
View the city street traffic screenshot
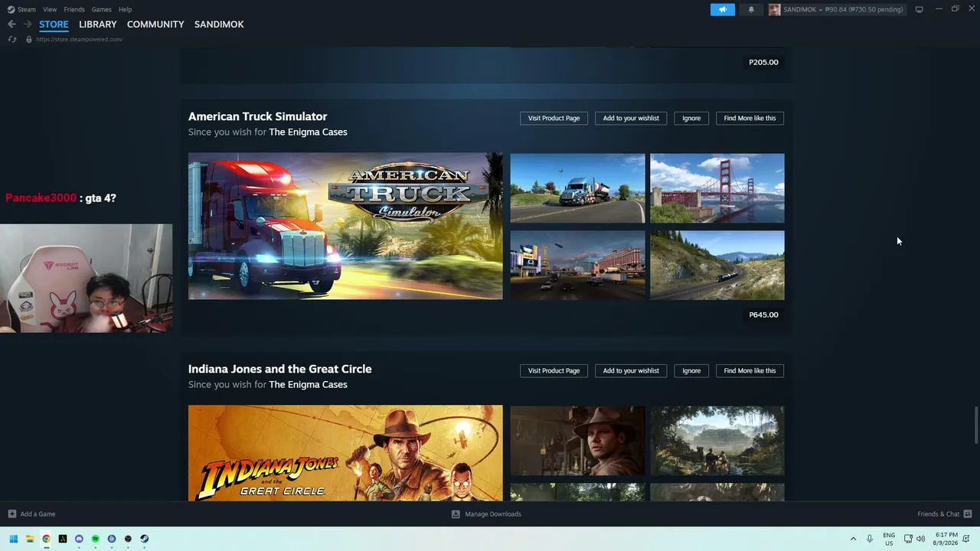pos(577,266)
